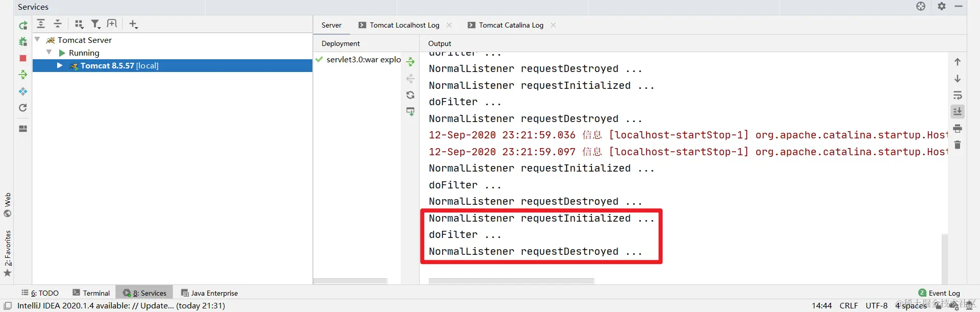The width and height of the screenshot is (980, 312).
Task: Click the Output horizontal scrollbar
Action: 511,281
